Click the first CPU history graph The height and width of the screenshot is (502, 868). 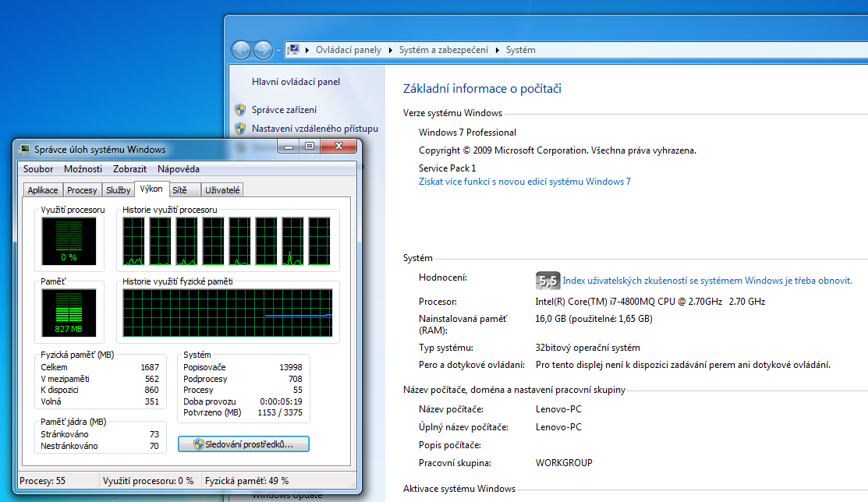pos(133,242)
